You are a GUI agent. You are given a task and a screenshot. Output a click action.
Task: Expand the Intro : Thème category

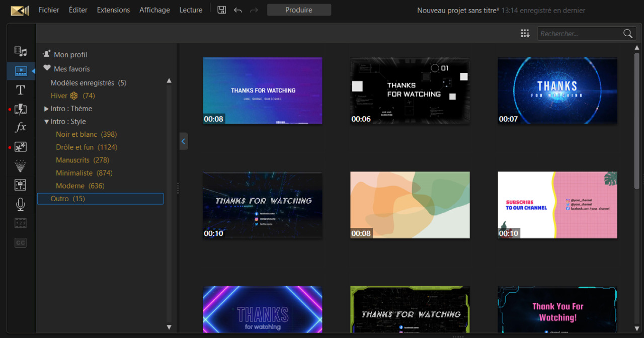click(46, 108)
